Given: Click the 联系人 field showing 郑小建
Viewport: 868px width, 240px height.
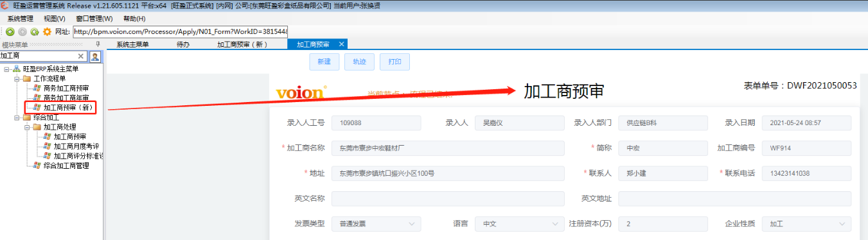Looking at the screenshot, I should tap(662, 173).
